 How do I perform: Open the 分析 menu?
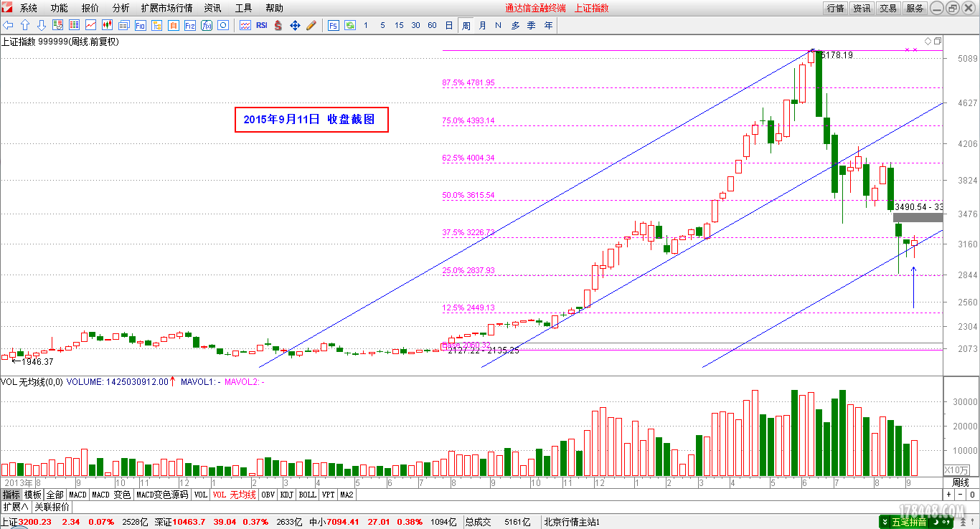pyautogui.click(x=121, y=9)
